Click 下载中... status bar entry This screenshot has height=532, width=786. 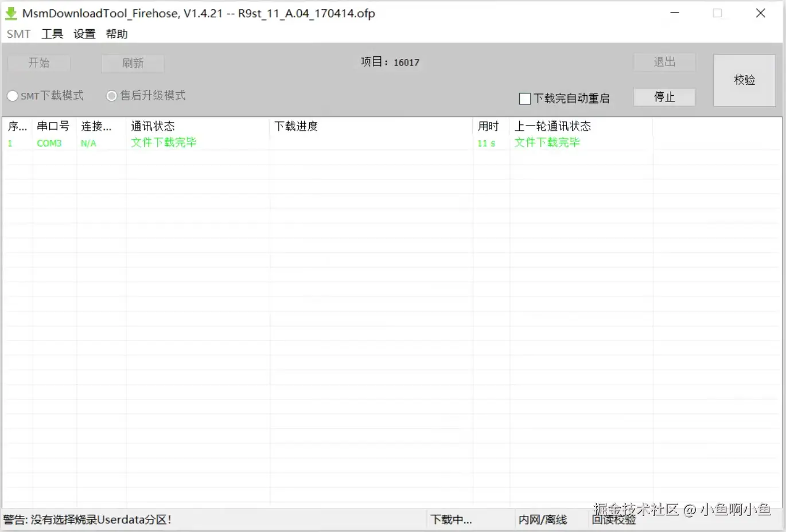click(x=451, y=519)
